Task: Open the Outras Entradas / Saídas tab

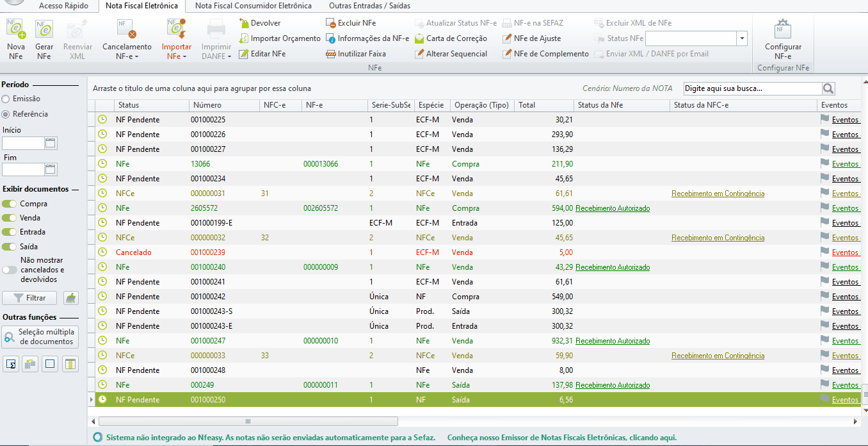Action: coord(369,6)
